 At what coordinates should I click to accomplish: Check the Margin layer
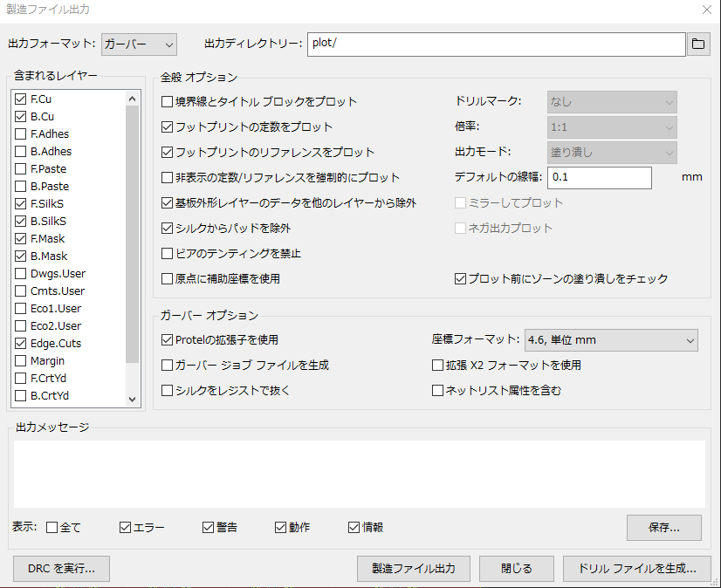20,361
